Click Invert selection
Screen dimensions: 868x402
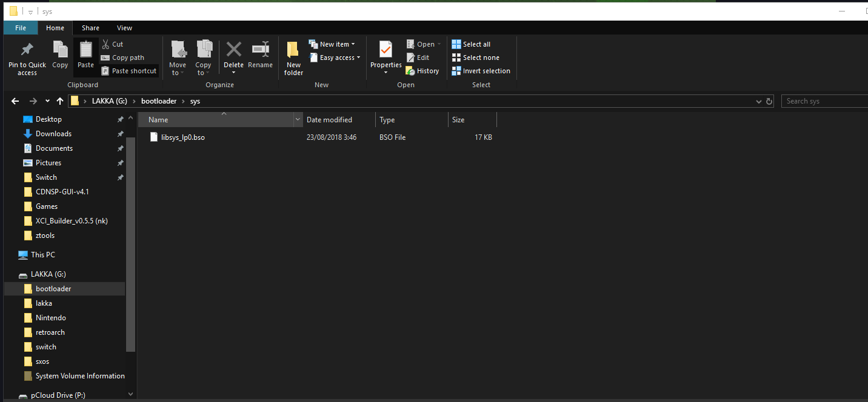481,71
